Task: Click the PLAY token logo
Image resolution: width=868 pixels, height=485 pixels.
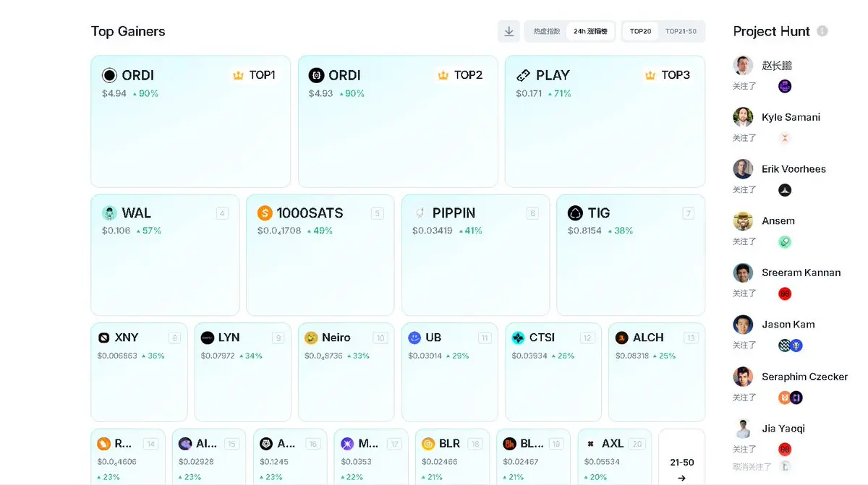Action: tap(523, 75)
